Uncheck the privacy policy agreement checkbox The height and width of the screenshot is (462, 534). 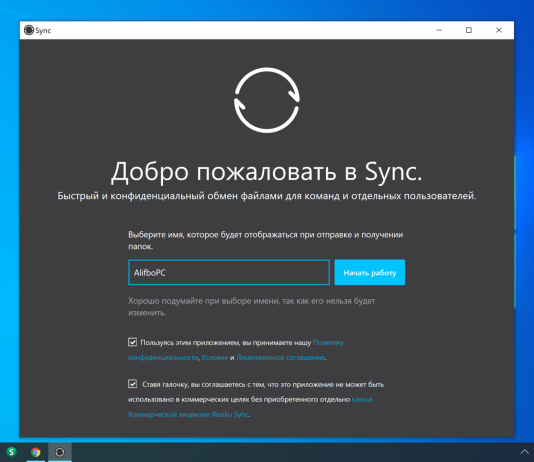[132, 342]
